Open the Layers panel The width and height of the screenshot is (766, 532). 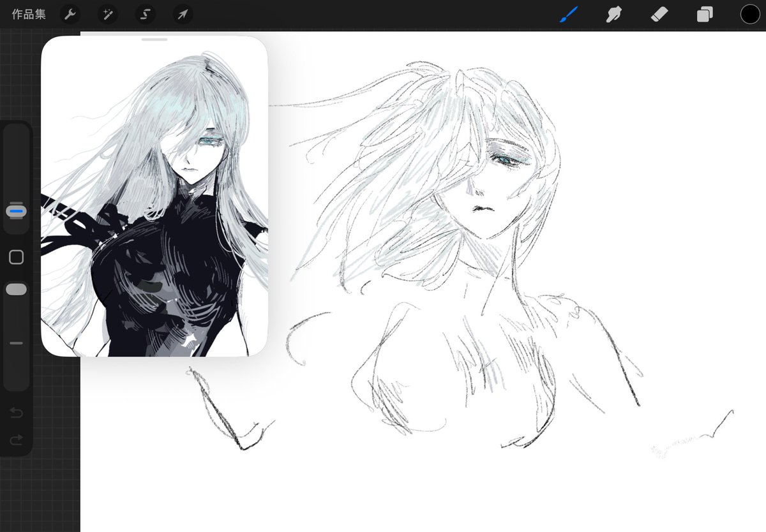click(x=704, y=14)
